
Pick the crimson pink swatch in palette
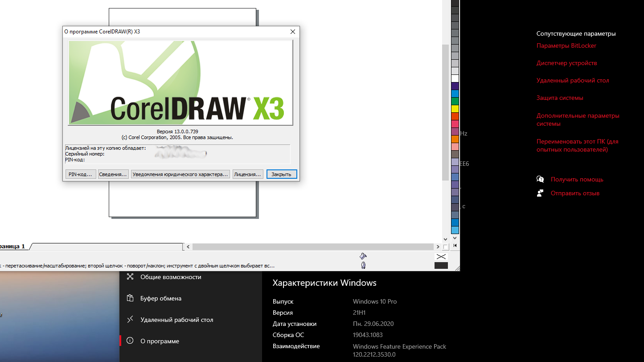[455, 124]
